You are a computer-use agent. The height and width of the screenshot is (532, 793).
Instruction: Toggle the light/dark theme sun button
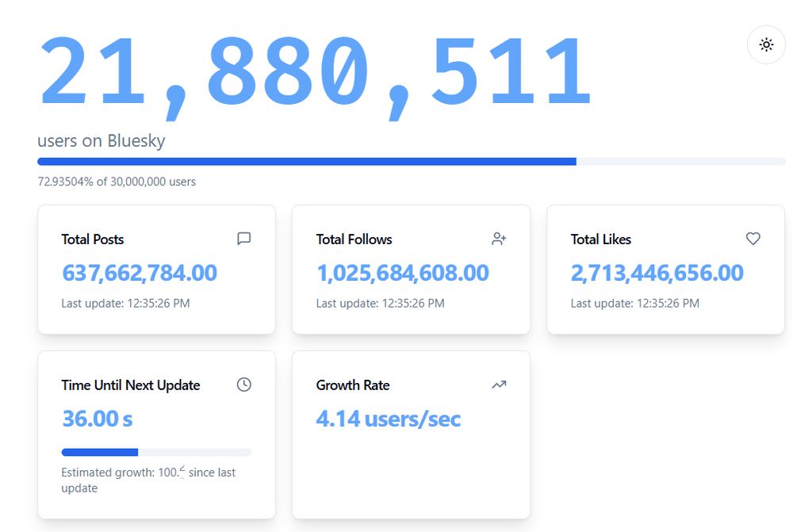tap(766, 44)
